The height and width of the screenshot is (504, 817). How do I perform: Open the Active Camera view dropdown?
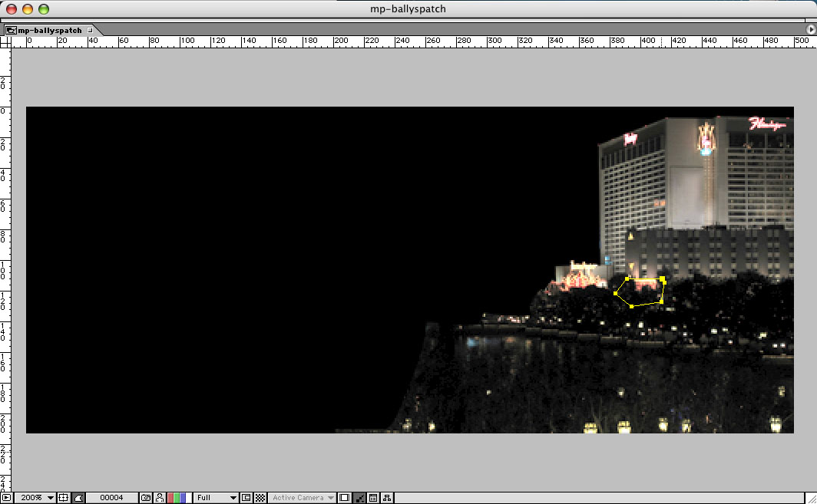(303, 498)
